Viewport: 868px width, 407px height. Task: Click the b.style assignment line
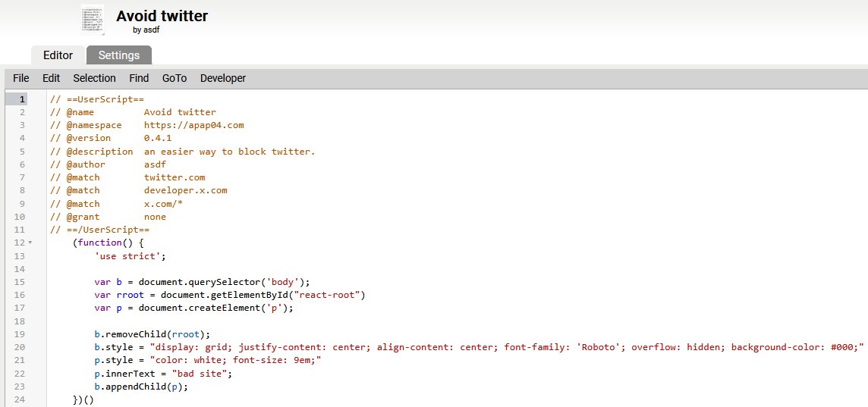click(479, 347)
